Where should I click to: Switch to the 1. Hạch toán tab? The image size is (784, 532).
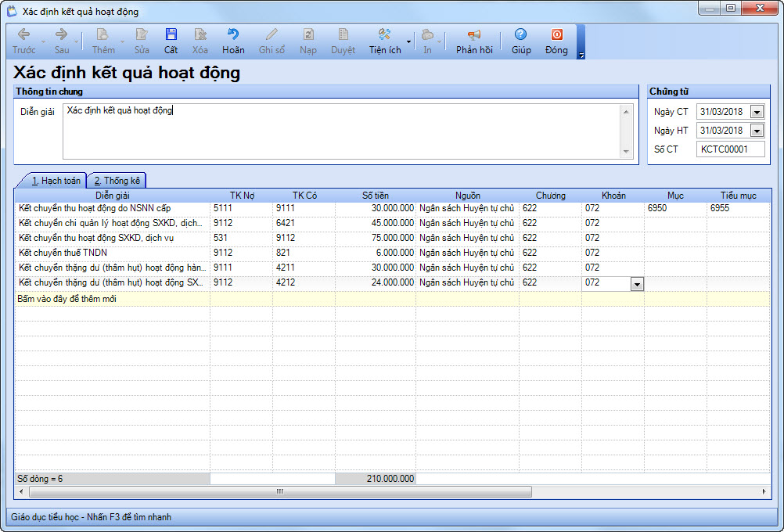[x=56, y=181]
